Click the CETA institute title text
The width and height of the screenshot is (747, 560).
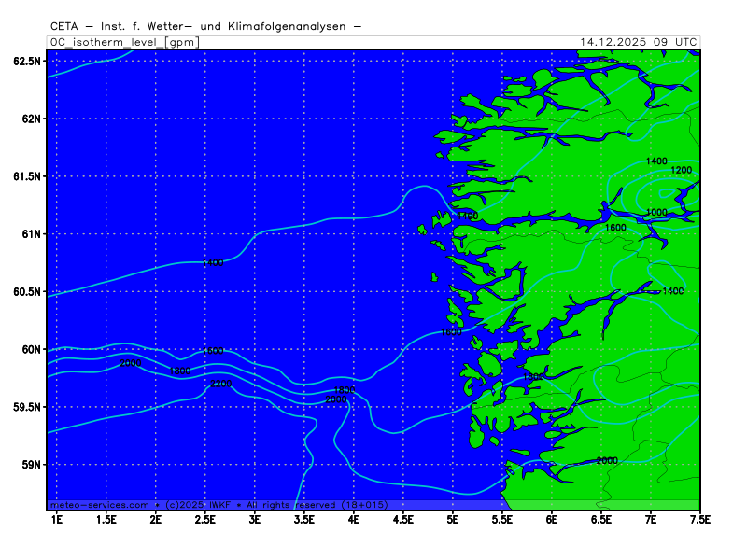point(205,26)
